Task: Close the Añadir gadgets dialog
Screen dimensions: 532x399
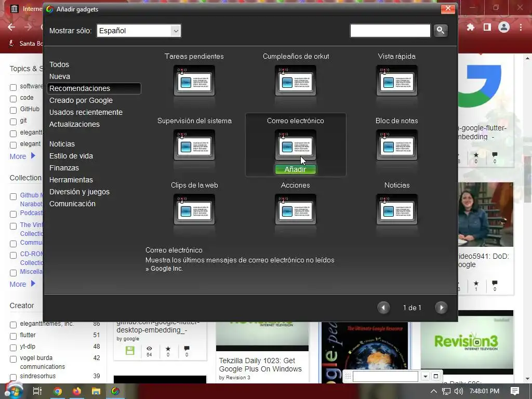Action: 448,8
